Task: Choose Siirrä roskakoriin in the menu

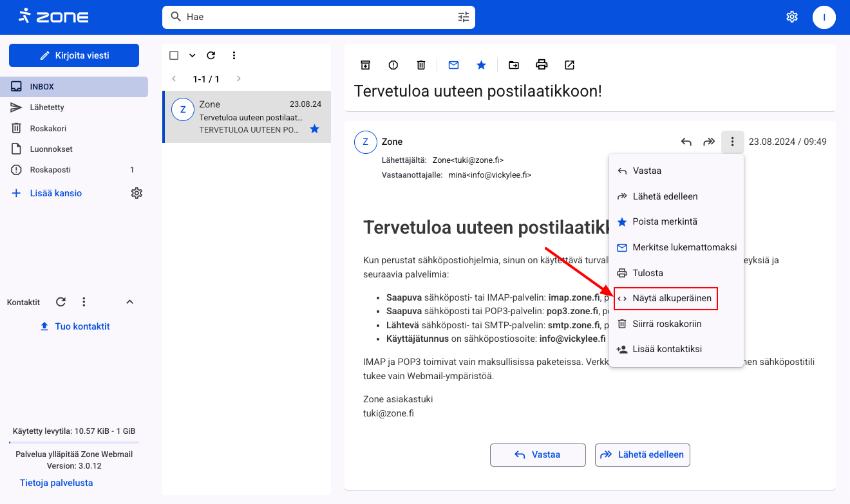Action: [666, 324]
